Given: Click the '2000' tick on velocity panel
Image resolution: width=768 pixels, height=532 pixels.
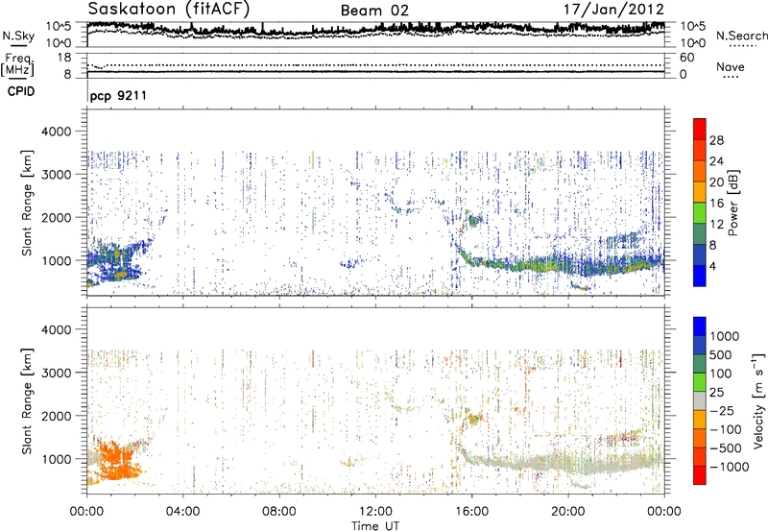Looking at the screenshot, I should [x=57, y=416].
